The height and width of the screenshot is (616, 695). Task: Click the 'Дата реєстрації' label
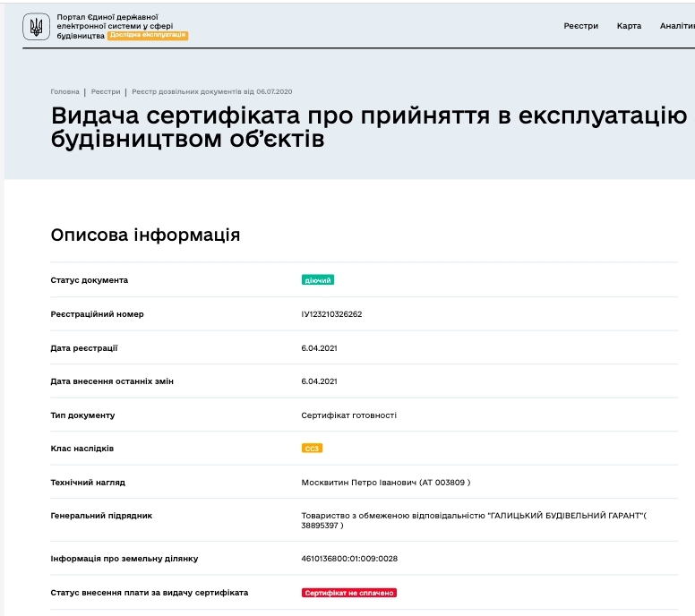(84, 348)
